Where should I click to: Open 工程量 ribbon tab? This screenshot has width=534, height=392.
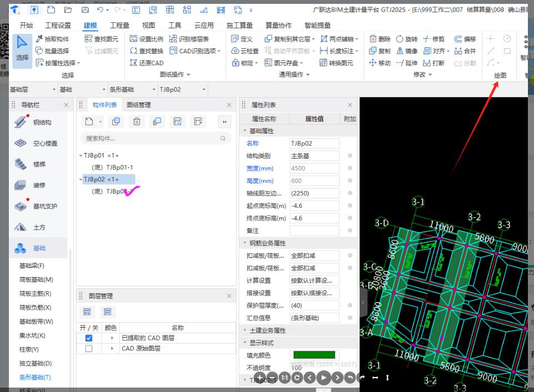(x=119, y=25)
